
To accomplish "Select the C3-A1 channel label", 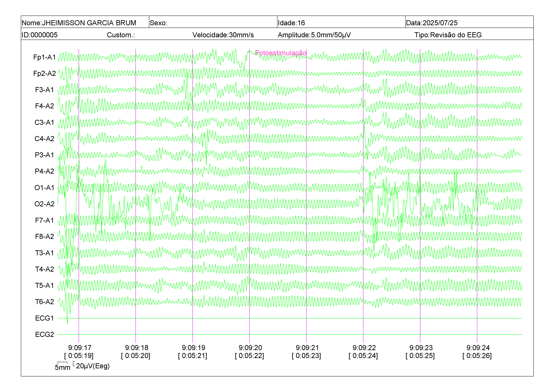I will (44, 122).
